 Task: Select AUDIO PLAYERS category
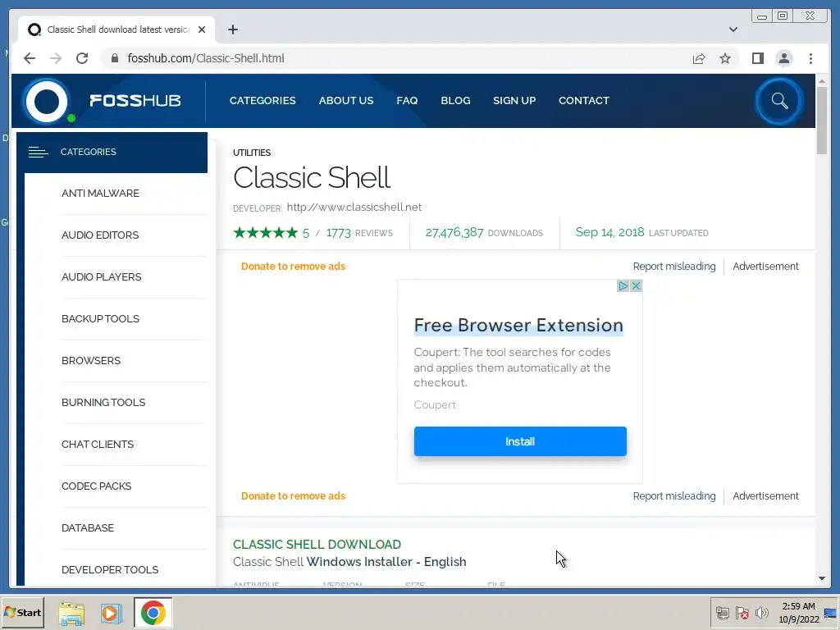101,277
